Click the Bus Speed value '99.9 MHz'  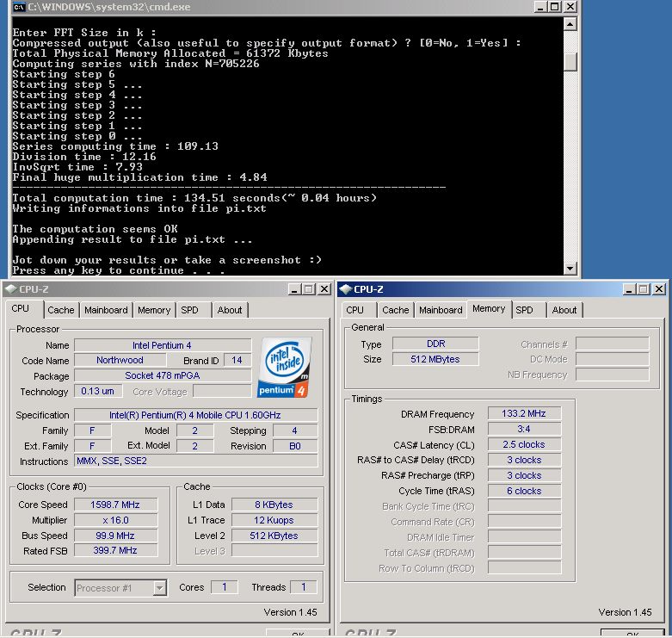(115, 536)
